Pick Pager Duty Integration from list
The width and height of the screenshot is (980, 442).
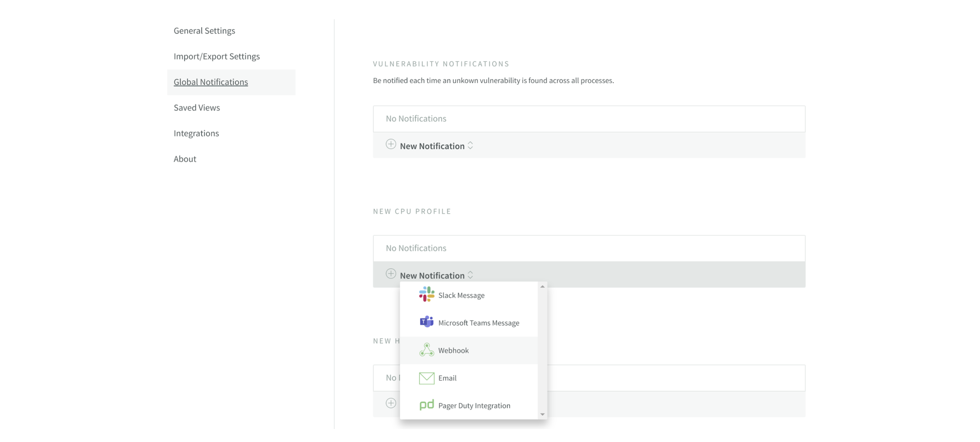click(x=474, y=406)
